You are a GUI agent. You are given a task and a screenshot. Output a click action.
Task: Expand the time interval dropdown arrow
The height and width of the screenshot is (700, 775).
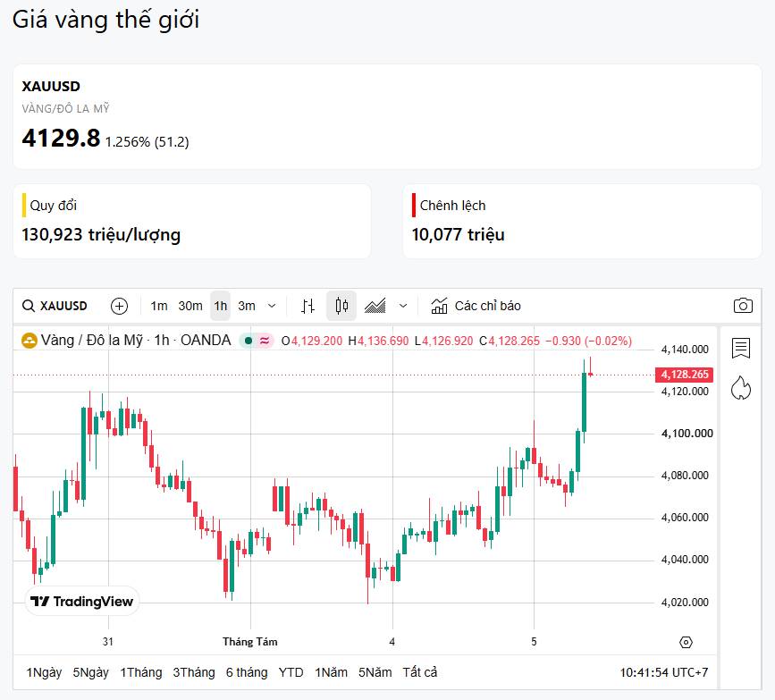272,306
